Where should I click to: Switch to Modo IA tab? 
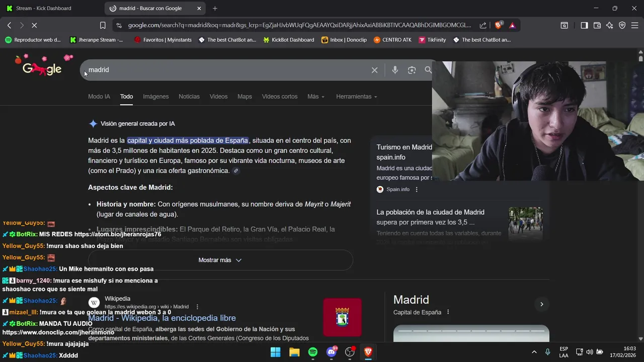click(99, 97)
